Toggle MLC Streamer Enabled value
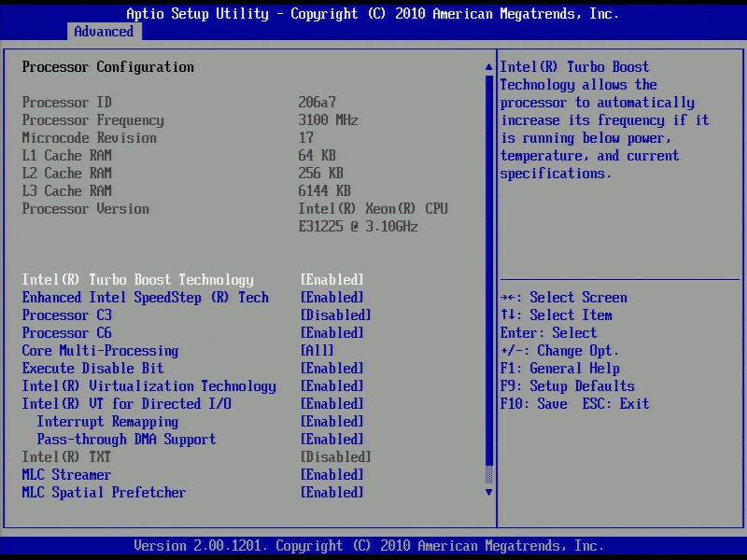 tap(331, 475)
